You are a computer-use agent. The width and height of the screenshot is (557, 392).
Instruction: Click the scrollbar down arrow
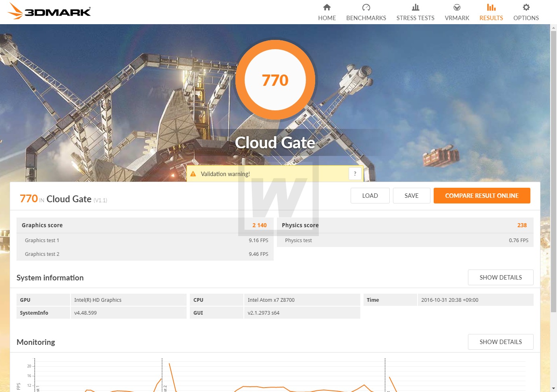tap(553, 389)
